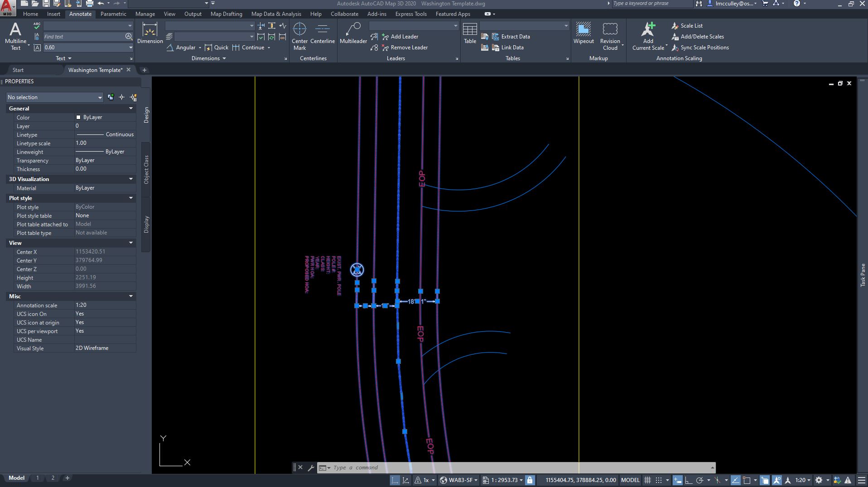Toggle the viewport scale lock padlock

tap(530, 480)
